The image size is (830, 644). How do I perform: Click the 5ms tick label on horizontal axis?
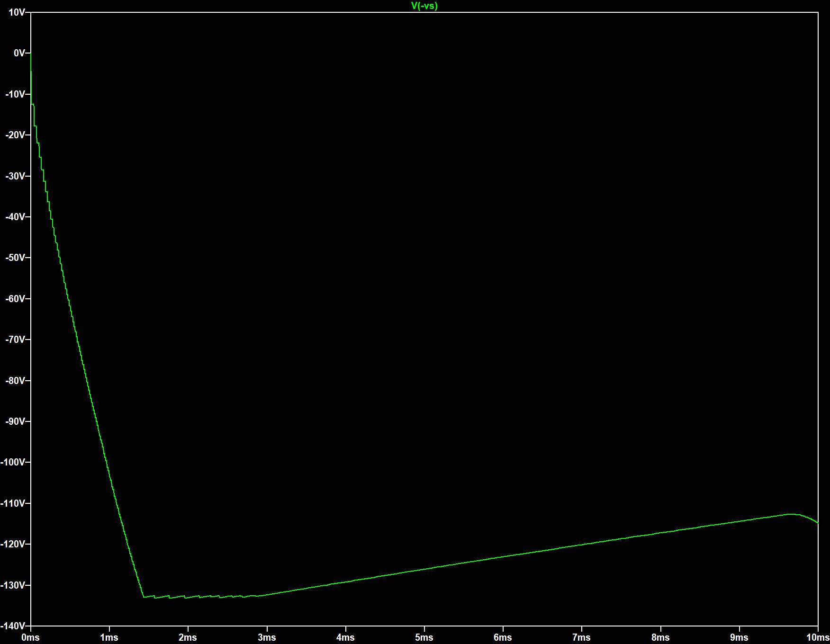[x=424, y=637]
